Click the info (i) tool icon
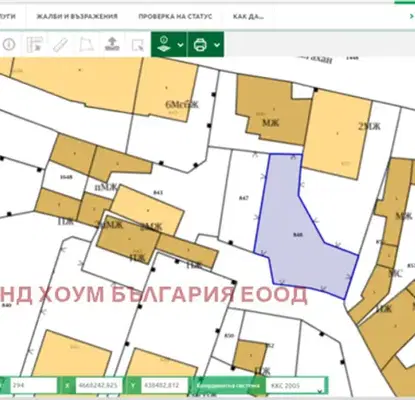Image resolution: width=415 pixels, height=400 pixels. tap(9, 44)
